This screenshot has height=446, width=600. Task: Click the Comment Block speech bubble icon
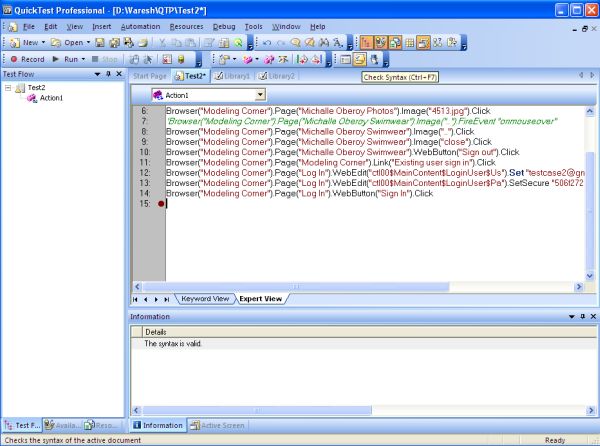pos(295,42)
